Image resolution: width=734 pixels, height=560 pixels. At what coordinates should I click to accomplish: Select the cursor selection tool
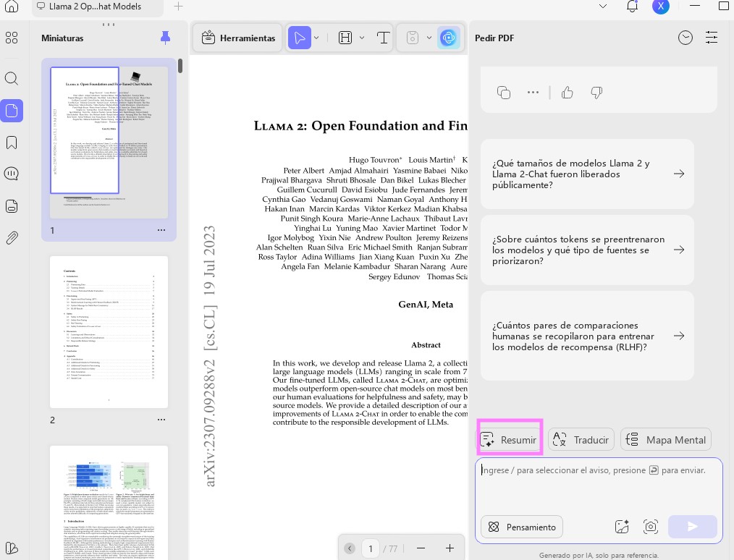300,38
